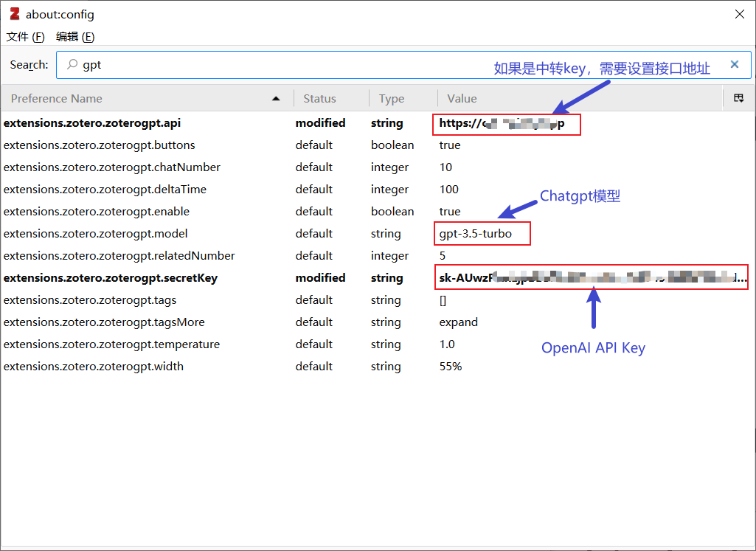Focus the Search input containing gpt

(403, 65)
